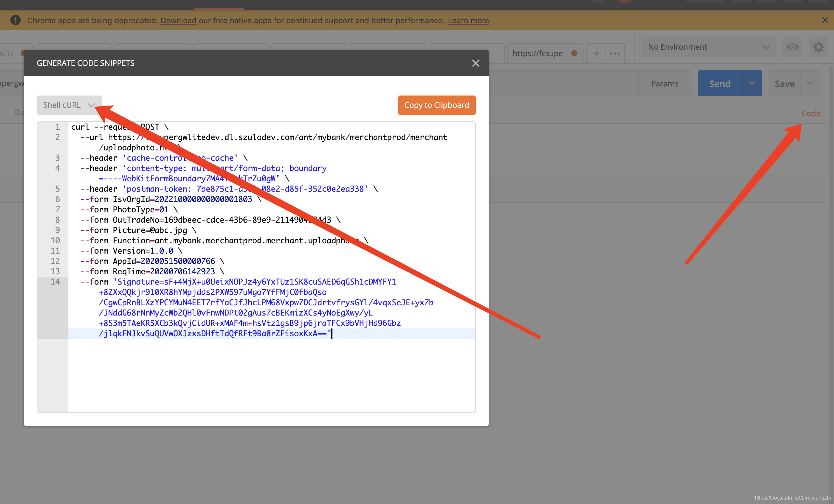Click the settings gear icon top right
The image size is (834, 504).
pyautogui.click(x=819, y=47)
